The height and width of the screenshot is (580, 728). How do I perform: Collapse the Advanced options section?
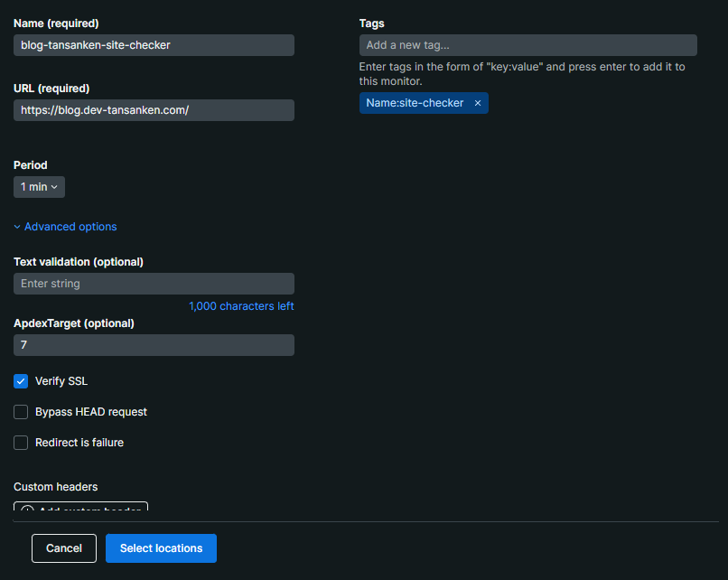point(70,227)
